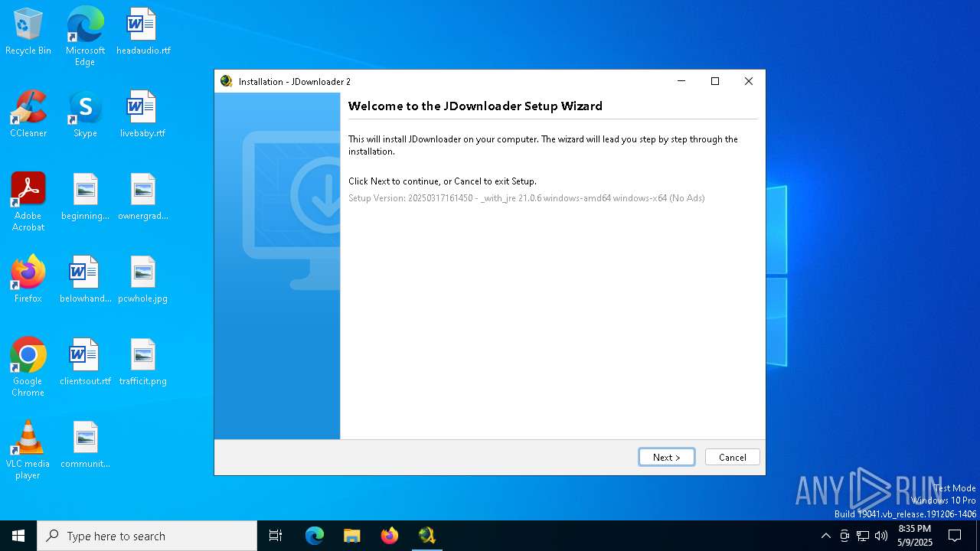Select the Firefox desktop shortcut
Screen dimensions: 980x551
pos(28,280)
